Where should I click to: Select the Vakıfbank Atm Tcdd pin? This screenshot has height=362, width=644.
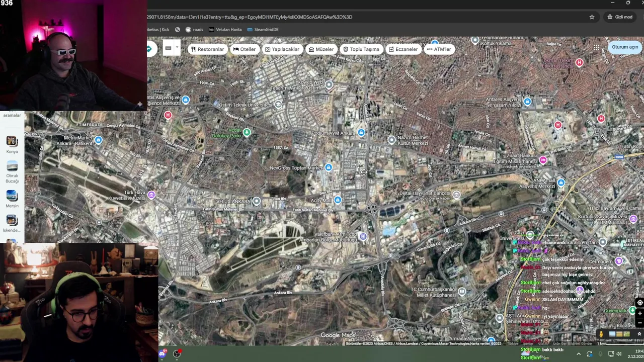point(363,236)
